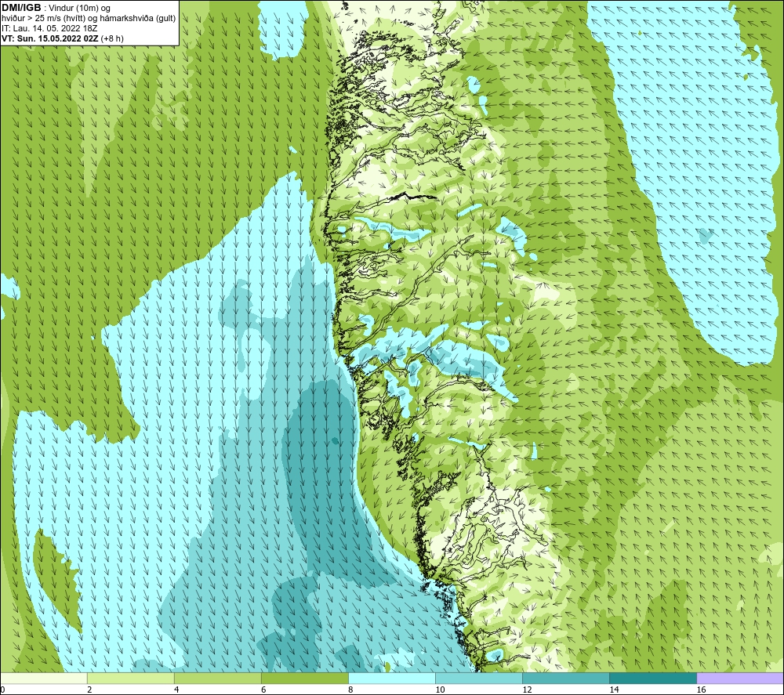Click the scale label "4"
The image size is (784, 695).
point(176,690)
